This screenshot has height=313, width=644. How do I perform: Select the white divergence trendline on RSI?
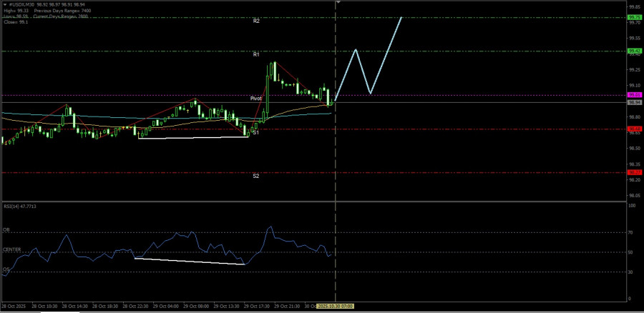(190, 262)
